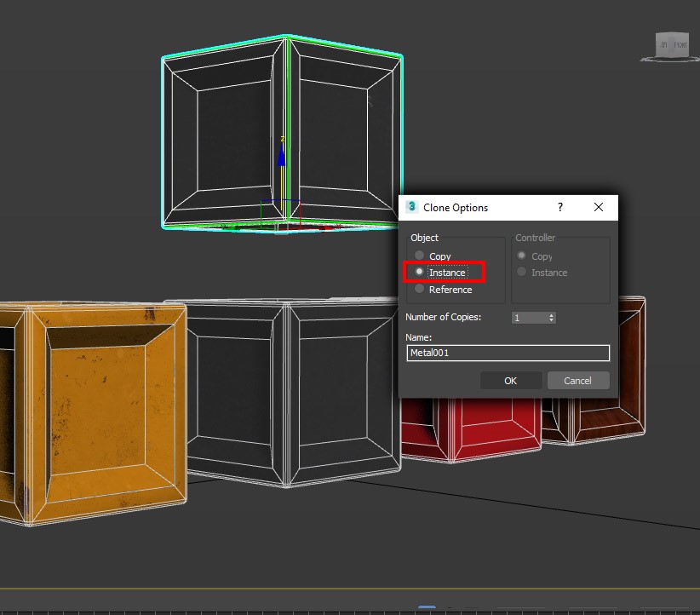Image resolution: width=700 pixels, height=615 pixels.
Task: Select the Instance radio button
Action: tap(418, 272)
